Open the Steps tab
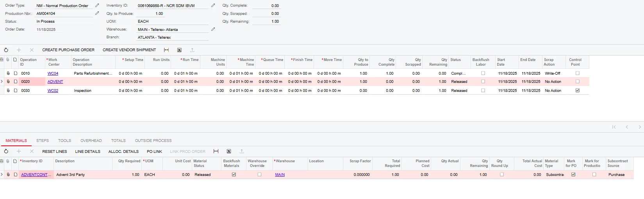 [43, 141]
